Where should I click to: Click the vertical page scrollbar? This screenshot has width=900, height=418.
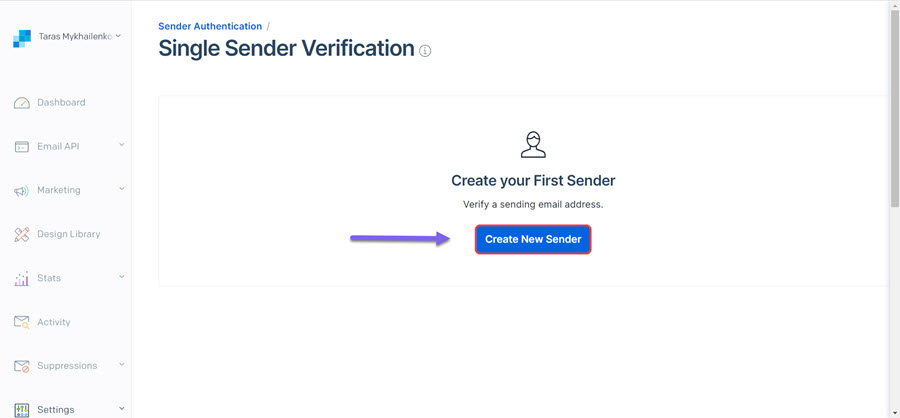895,109
